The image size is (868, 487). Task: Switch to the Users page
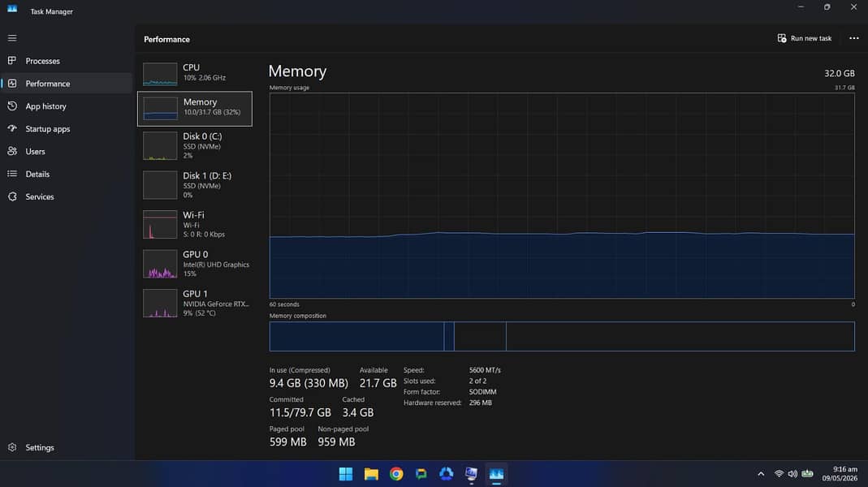(36, 152)
